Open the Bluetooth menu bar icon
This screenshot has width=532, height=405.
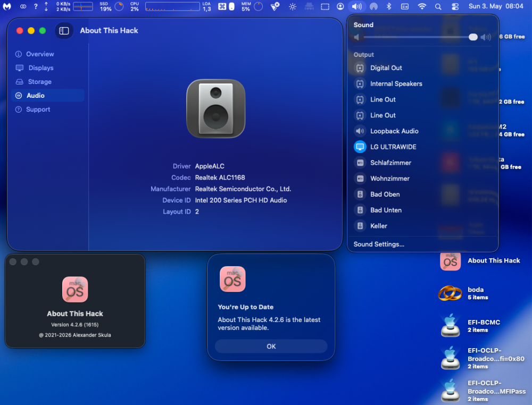pos(389,6)
